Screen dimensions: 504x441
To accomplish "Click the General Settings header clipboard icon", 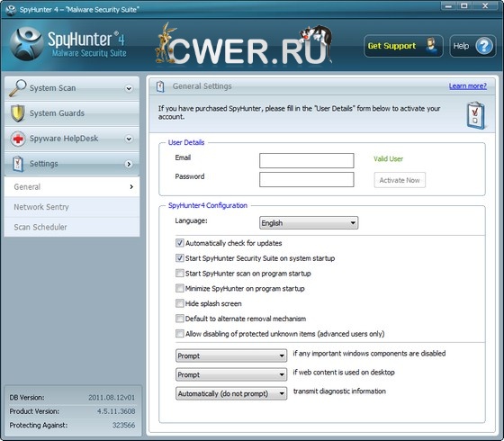I will coord(160,86).
